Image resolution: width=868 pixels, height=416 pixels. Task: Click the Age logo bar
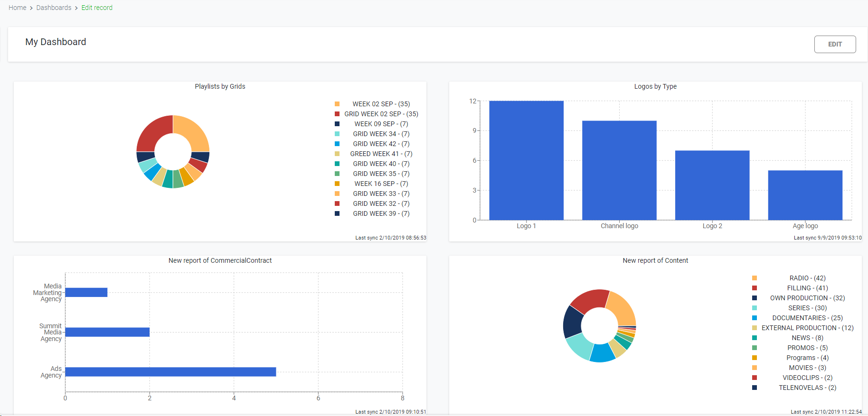pyautogui.click(x=805, y=195)
